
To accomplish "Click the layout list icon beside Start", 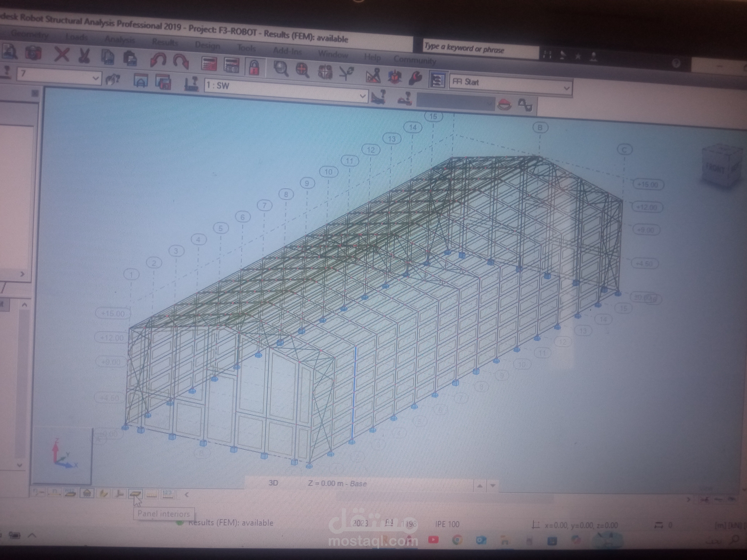I will coord(438,80).
